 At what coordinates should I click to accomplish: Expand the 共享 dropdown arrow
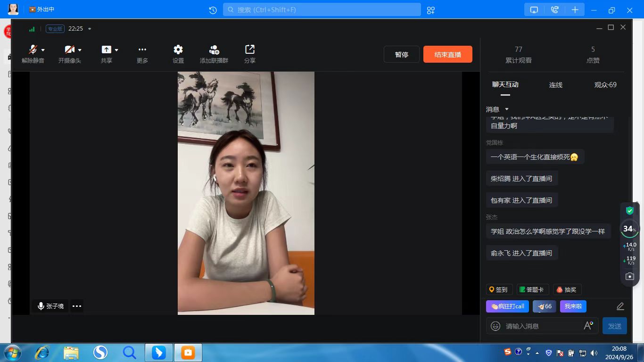pyautogui.click(x=116, y=50)
